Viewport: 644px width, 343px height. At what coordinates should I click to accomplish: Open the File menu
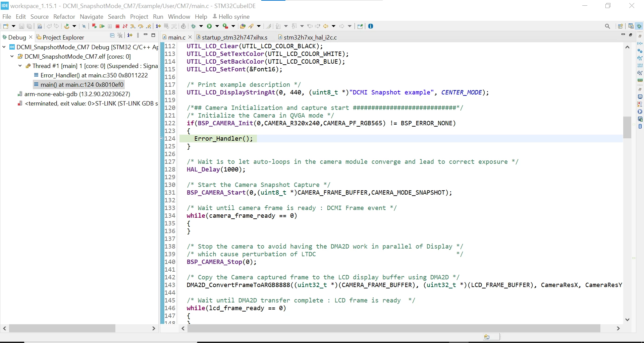tap(7, 17)
